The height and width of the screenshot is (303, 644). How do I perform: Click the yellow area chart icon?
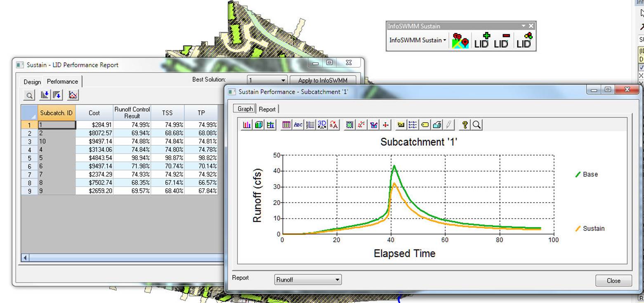[x=401, y=125]
